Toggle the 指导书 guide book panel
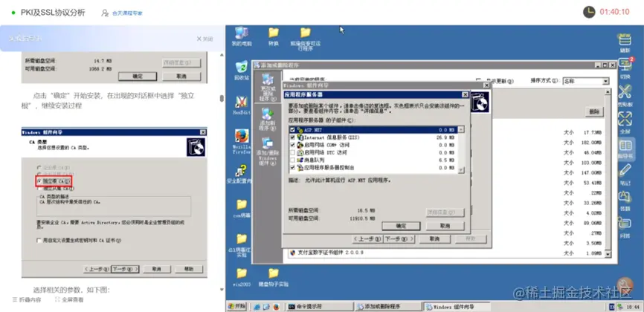The width and height of the screenshot is (644, 312). pyautogui.click(x=625, y=150)
